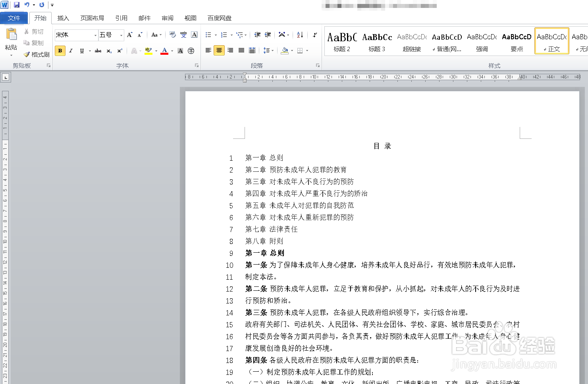Viewport: 588px width, 384px height.
Task: Click the 复制 (Copy) button
Action: (35, 43)
